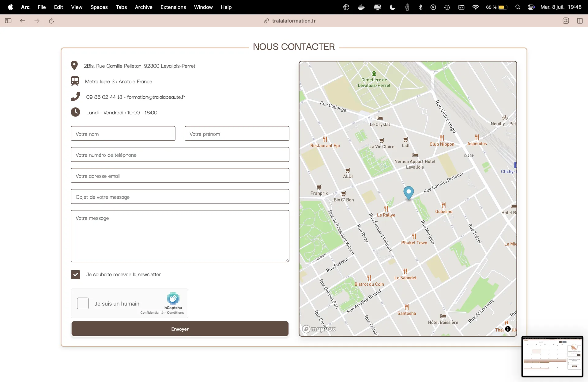
Task: Click the formation@tralalabeaute.fr email text
Action: (156, 97)
